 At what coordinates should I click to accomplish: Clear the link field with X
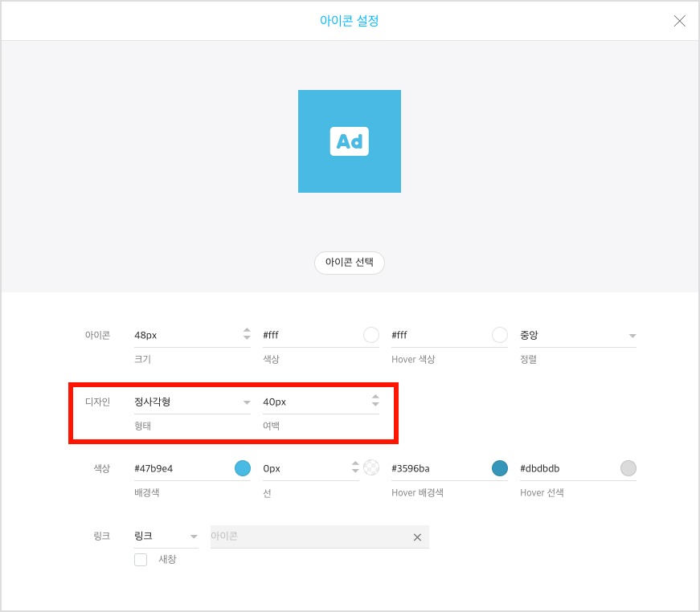pos(417,537)
